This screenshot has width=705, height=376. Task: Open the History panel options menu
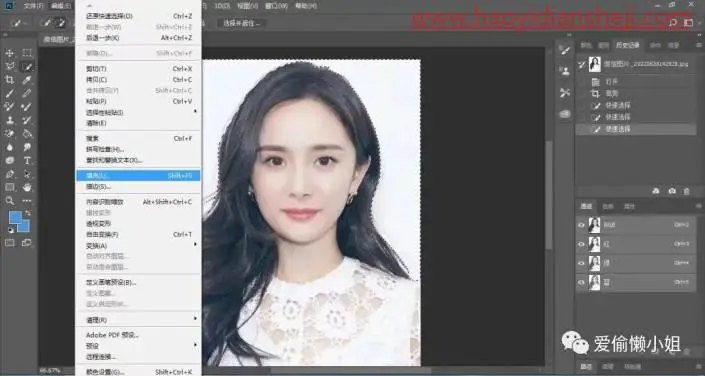pos(698,45)
